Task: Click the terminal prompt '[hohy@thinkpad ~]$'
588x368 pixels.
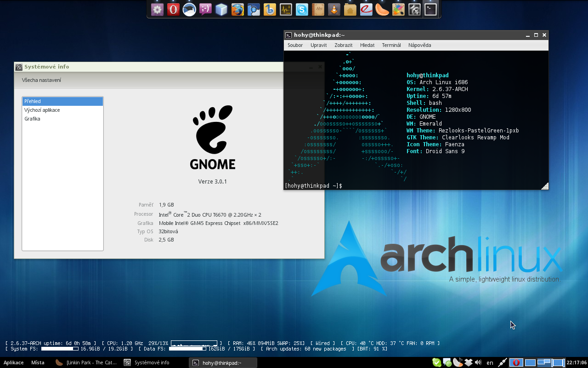Action: (314, 186)
